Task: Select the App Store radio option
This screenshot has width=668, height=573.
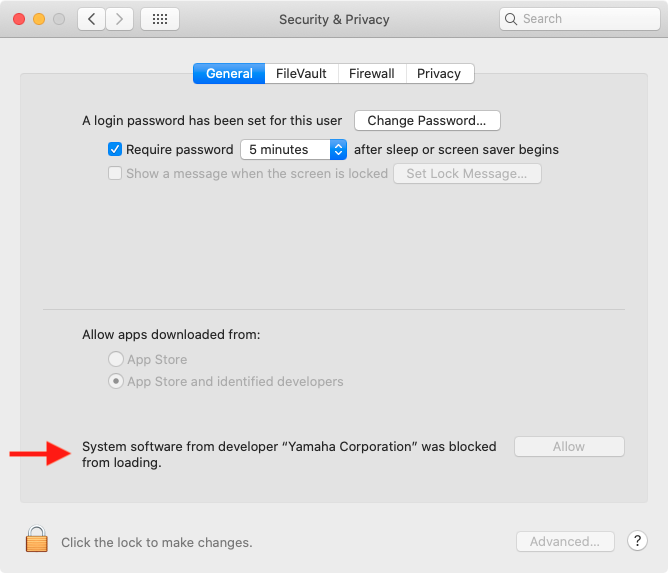Action: [x=116, y=359]
